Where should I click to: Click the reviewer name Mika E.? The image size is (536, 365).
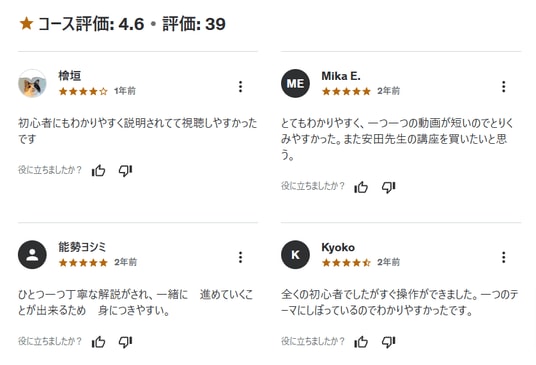coord(341,76)
